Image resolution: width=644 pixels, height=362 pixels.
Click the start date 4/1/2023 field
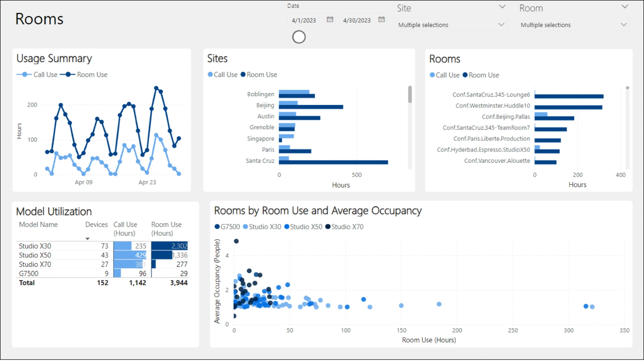pos(304,20)
